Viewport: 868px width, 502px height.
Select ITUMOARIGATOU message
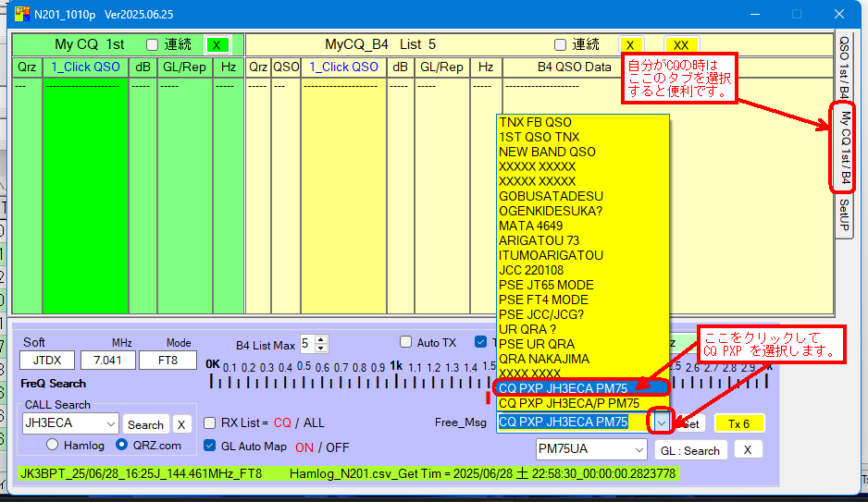583,256
